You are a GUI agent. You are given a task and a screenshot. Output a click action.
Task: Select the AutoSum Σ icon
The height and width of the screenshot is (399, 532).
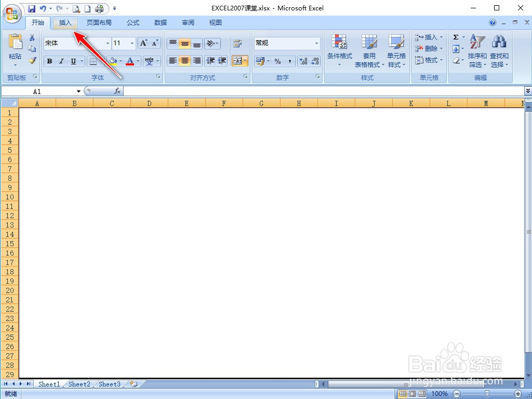pyautogui.click(x=456, y=37)
